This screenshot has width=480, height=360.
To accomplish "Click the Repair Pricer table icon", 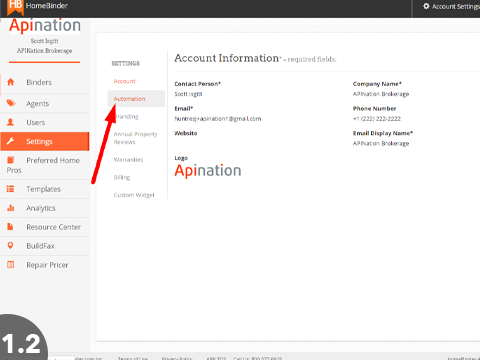I will coord(11,265).
